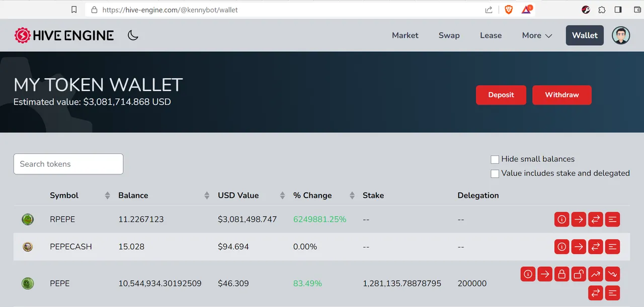
Task: Click the Hive Engine logo
Action: click(x=64, y=35)
